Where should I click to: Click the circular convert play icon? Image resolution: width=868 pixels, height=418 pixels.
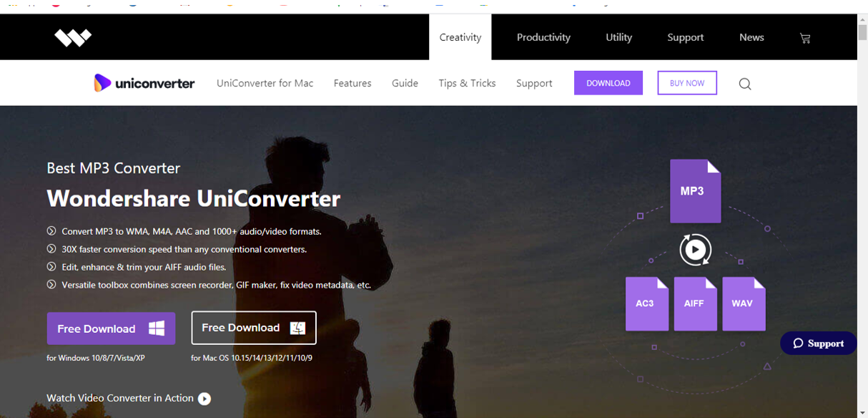(x=695, y=250)
